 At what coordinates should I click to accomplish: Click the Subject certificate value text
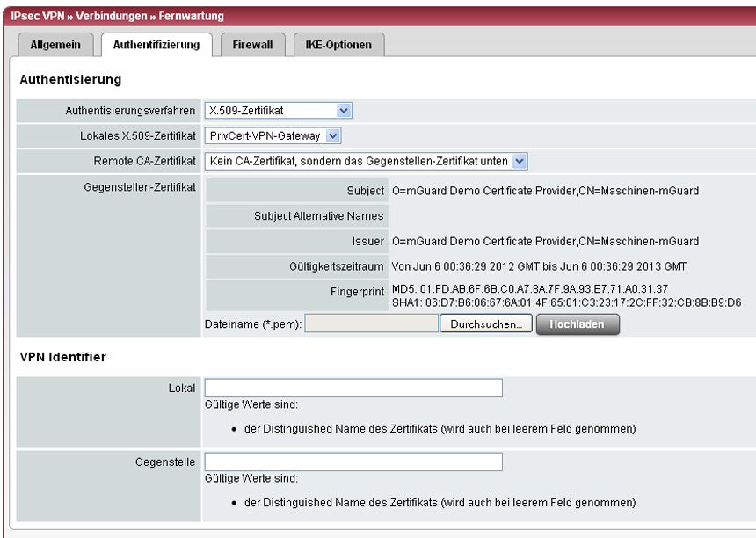click(x=545, y=191)
